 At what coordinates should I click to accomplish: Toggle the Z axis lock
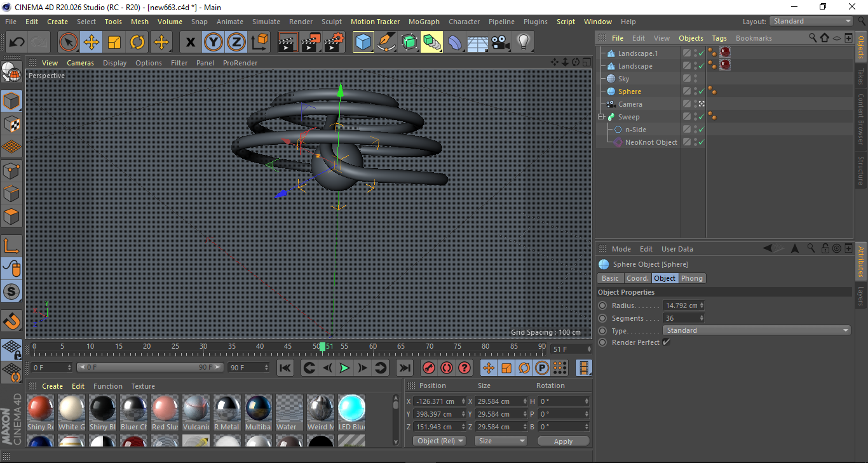tap(236, 43)
